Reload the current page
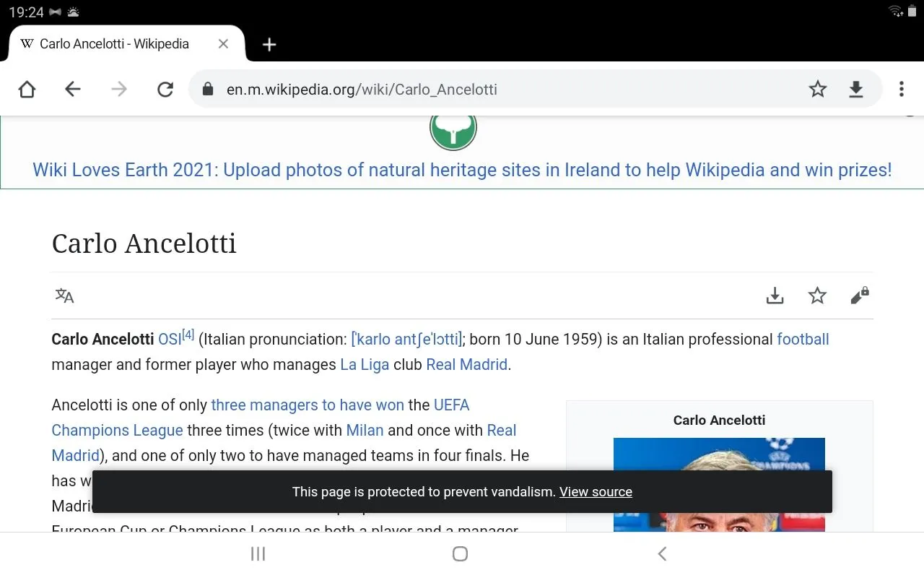 pos(165,89)
